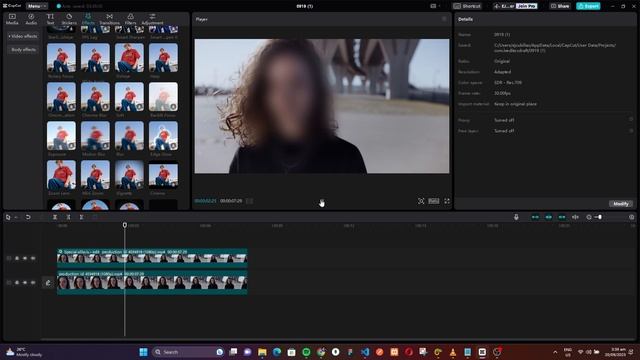This screenshot has width=640, height=360.
Task: Click the Join Pro button
Action: click(526, 6)
